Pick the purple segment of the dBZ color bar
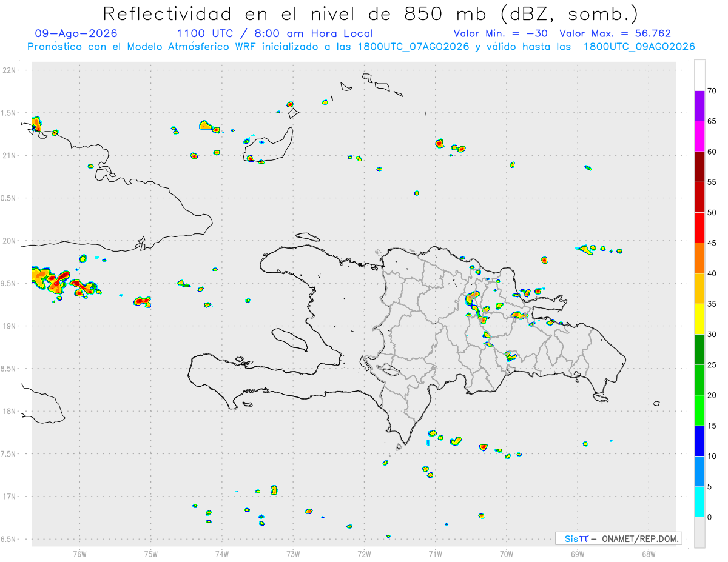The image size is (728, 562). coord(699,106)
